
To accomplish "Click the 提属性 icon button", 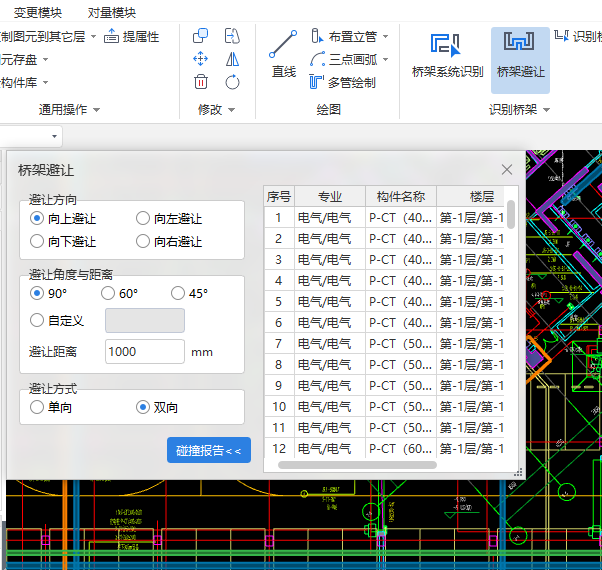I will (131, 37).
